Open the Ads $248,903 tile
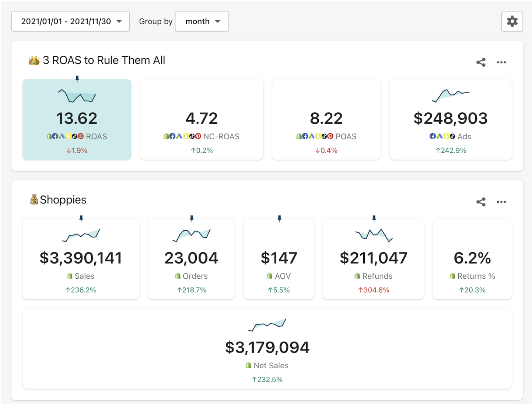This screenshot has height=404, width=532. pyautogui.click(x=450, y=119)
